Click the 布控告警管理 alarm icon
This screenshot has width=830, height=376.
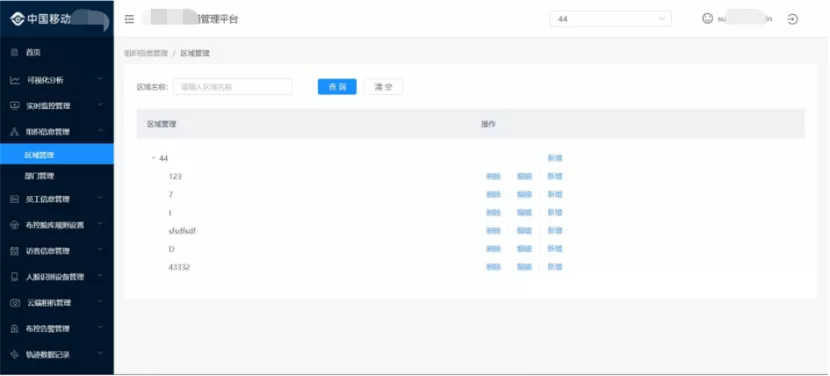pyautogui.click(x=15, y=329)
